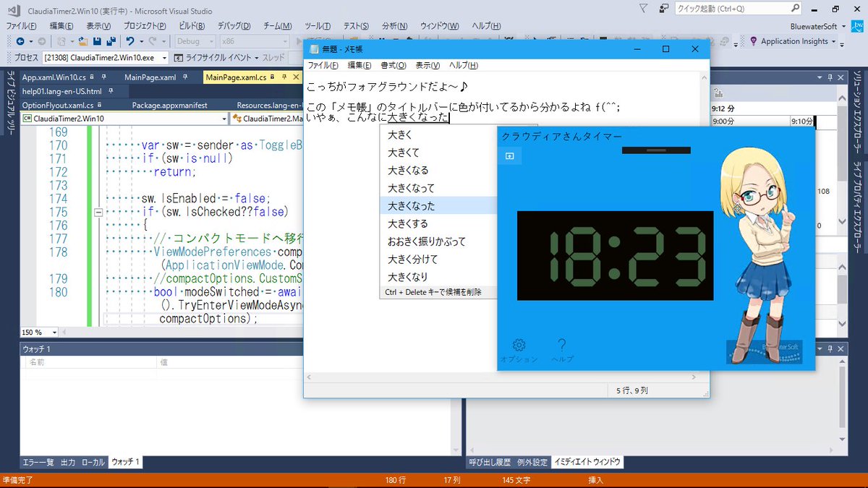Viewport: 868px width, 488px height.
Task: Open the ソリューション エクスプローラー side tab
Action: (859, 111)
